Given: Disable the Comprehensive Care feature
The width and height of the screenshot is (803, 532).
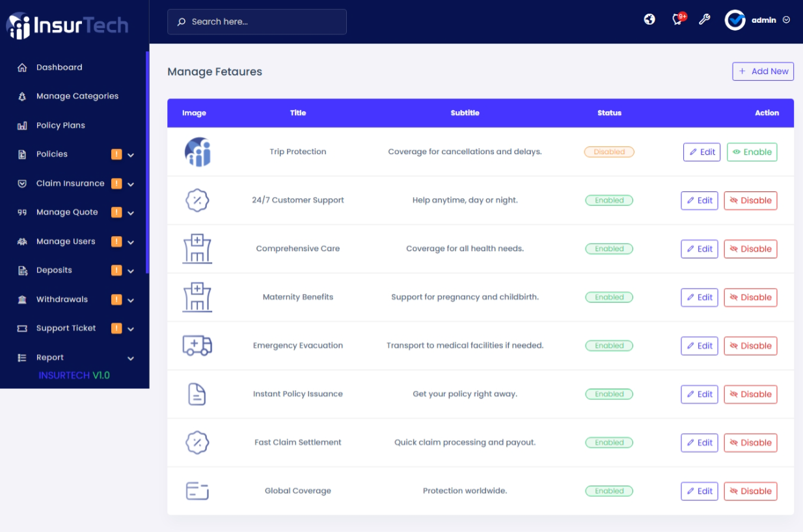Looking at the screenshot, I should coord(750,249).
